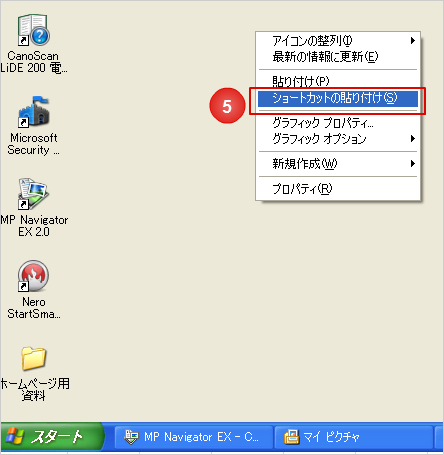The image size is (444, 455).
Task: Expand the arrow beside アイコンの整列
Action: [413, 41]
